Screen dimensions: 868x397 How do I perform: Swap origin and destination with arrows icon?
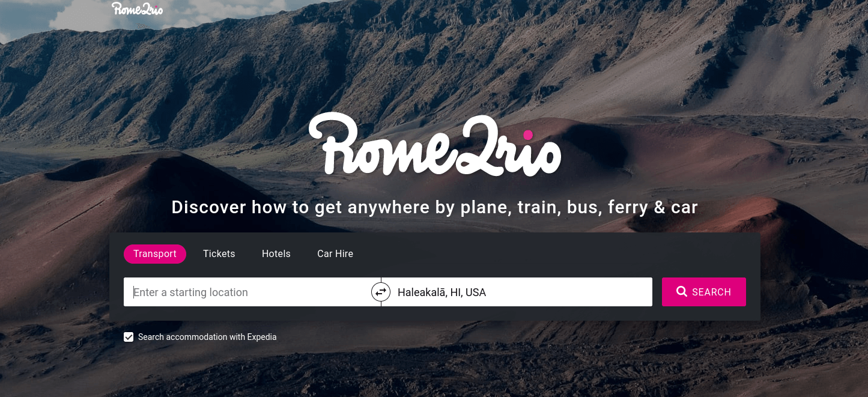(381, 292)
